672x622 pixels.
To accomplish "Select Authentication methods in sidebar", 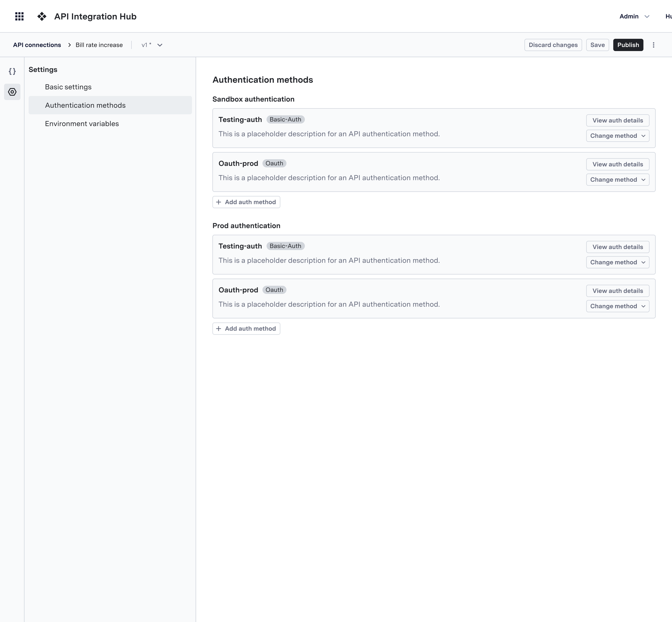I will pyautogui.click(x=85, y=105).
